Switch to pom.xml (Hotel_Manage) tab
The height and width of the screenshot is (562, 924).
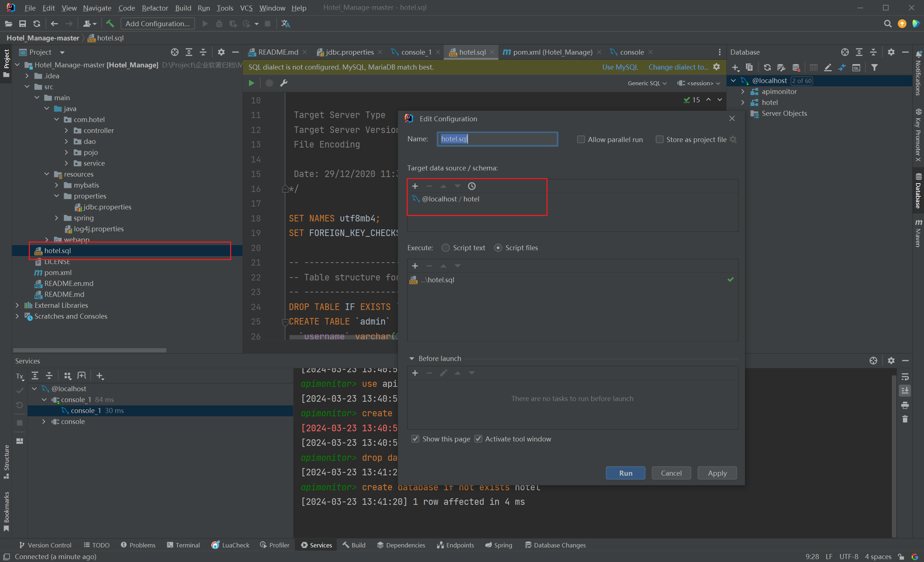click(552, 52)
